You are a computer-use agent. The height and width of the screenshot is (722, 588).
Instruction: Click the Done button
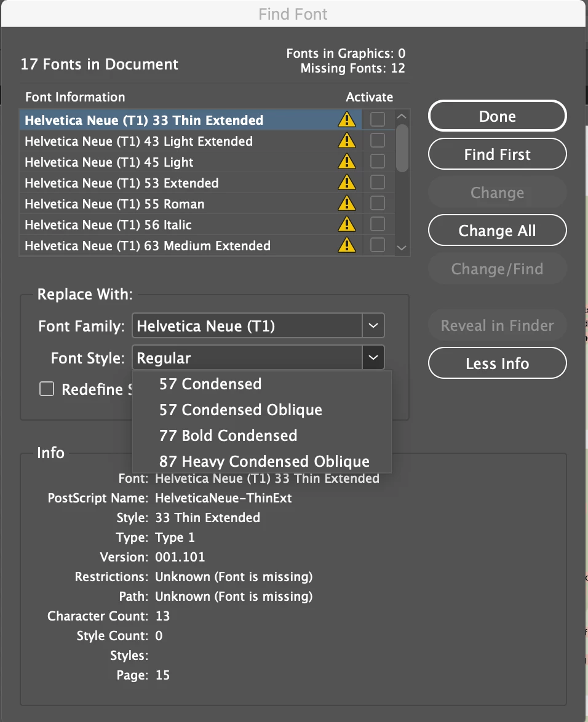pyautogui.click(x=498, y=116)
